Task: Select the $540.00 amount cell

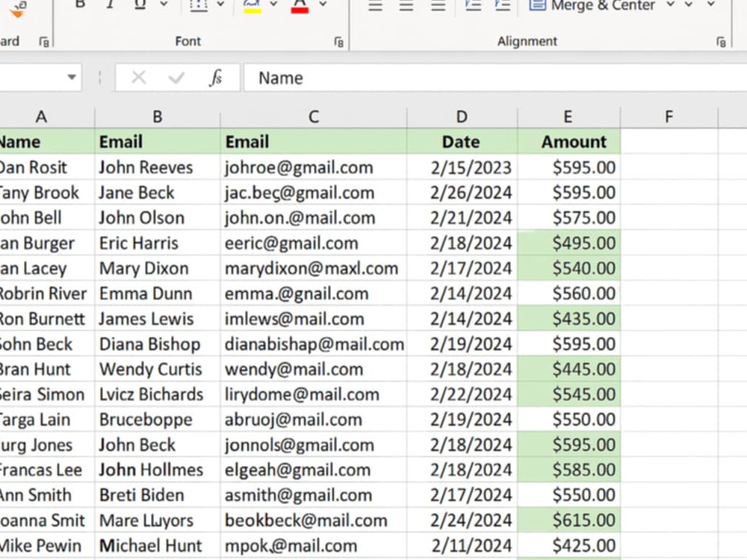Action: (x=568, y=268)
